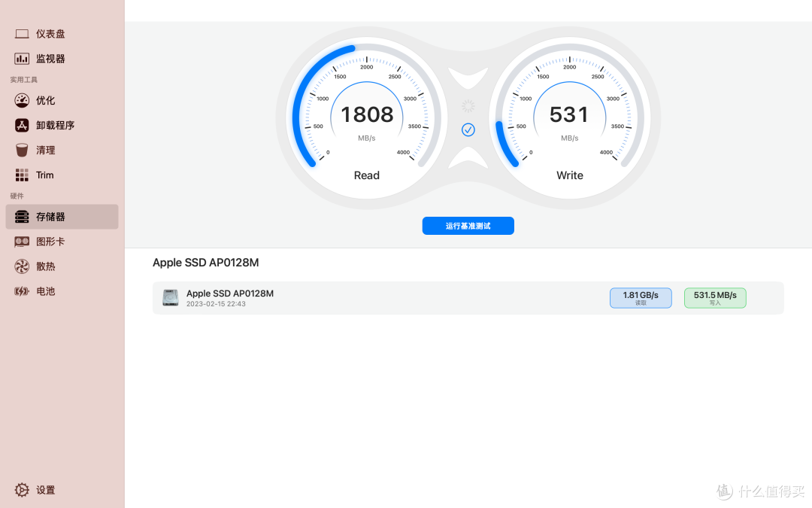Click the Read speed gauge

367,118
